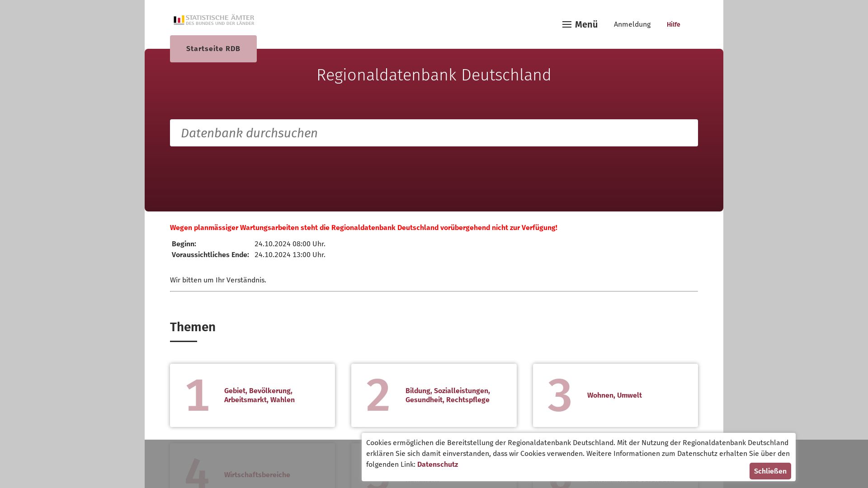The width and height of the screenshot is (868, 488).
Task: Open theme 1 Gebiet, Bevölkerung, Arbeitsmarkt, Wahlen
Action: (253, 395)
